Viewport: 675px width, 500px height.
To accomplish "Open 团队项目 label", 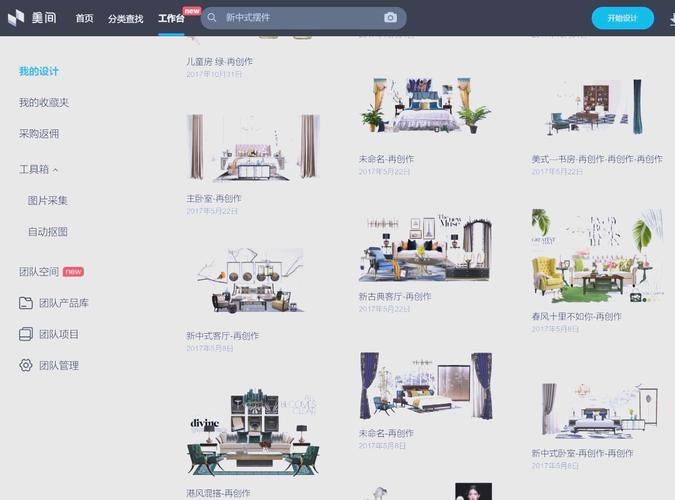I will pos(59,334).
